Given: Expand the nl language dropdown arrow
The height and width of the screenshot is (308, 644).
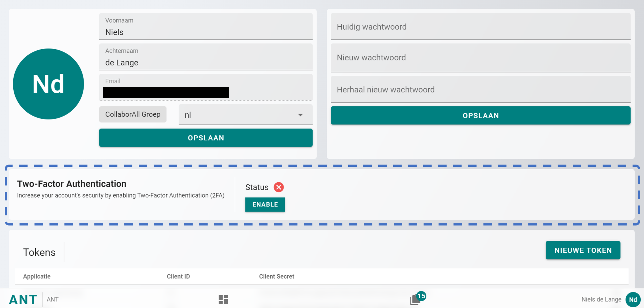Looking at the screenshot, I should pos(300,115).
